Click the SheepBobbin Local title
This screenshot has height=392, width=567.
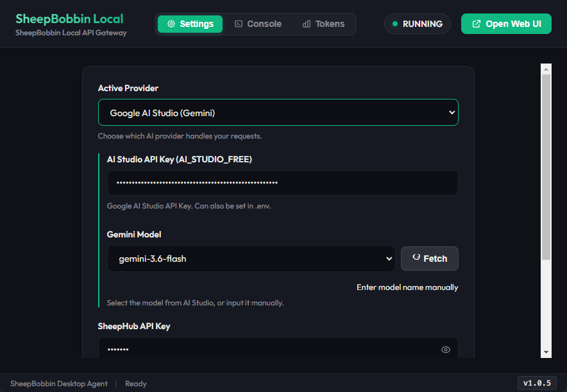point(69,19)
